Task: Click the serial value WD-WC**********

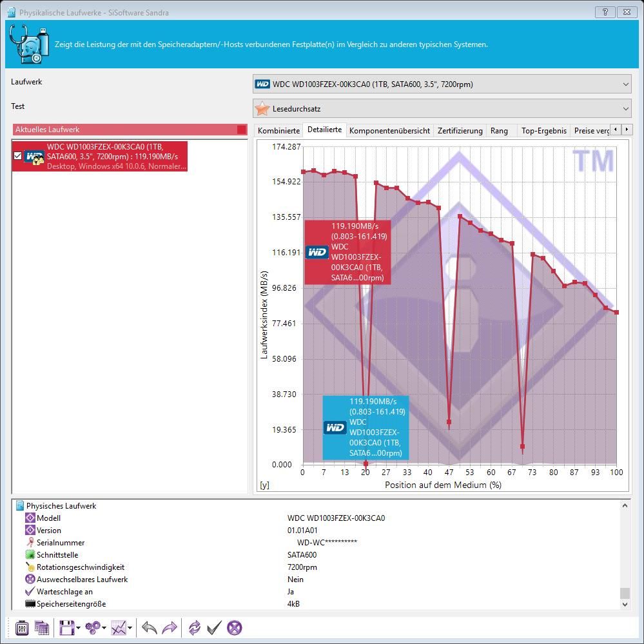Action: coord(327,543)
